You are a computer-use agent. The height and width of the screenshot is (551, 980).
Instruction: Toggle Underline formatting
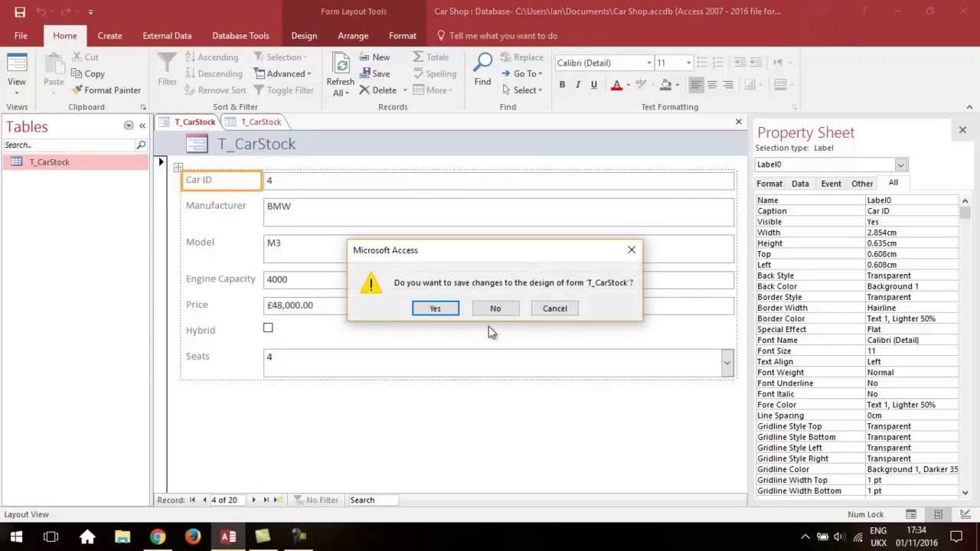click(x=593, y=85)
